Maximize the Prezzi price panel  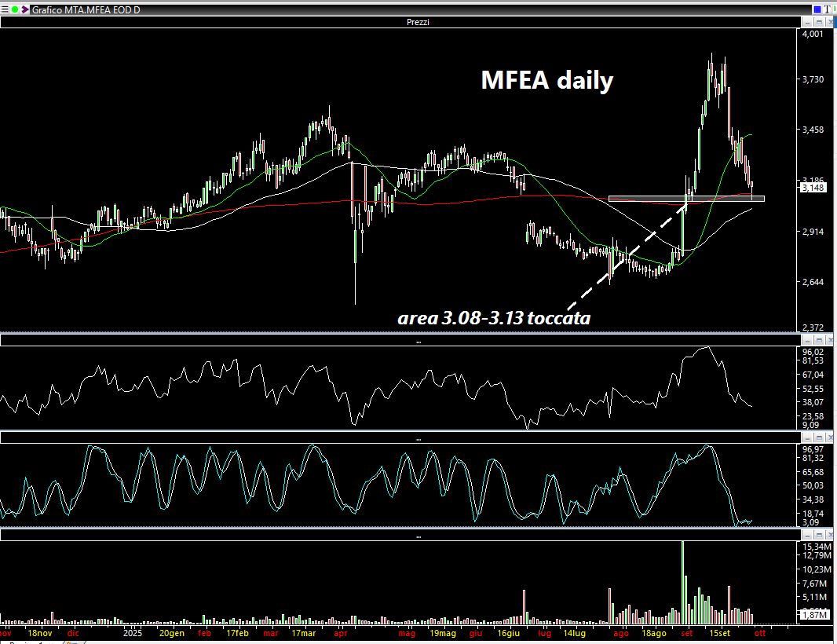coord(819,23)
